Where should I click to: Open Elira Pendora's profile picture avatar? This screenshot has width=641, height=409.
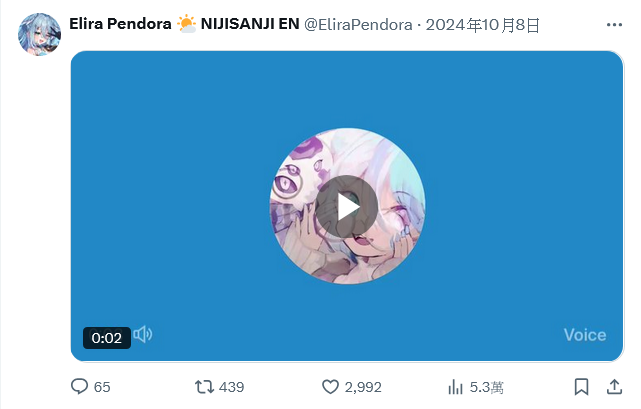pyautogui.click(x=39, y=34)
